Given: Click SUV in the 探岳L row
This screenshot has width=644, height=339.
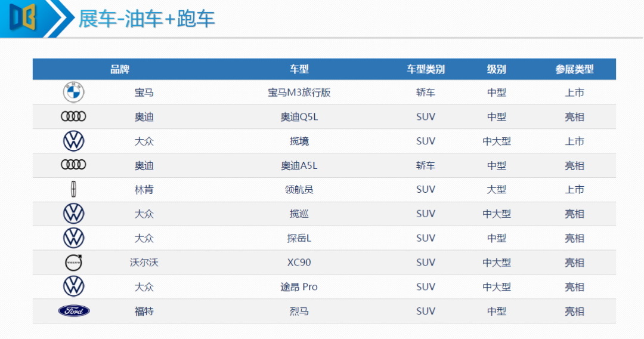Looking at the screenshot, I should point(426,238).
